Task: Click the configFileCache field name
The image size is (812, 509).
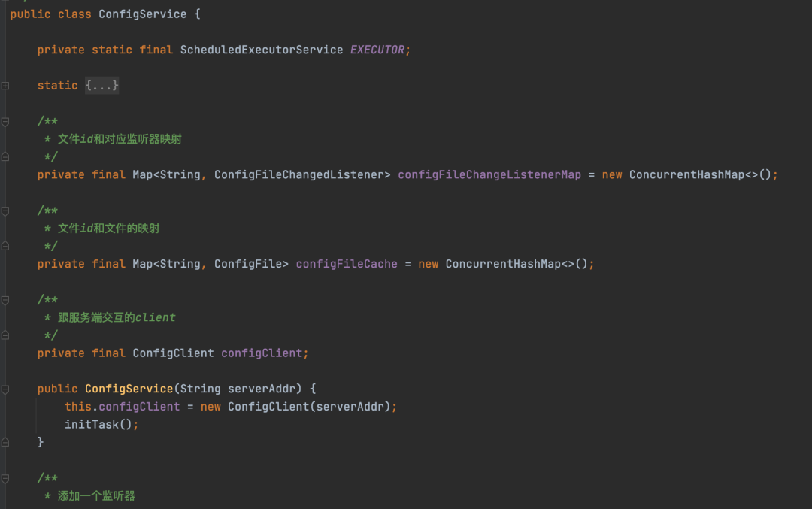Action: tap(347, 264)
